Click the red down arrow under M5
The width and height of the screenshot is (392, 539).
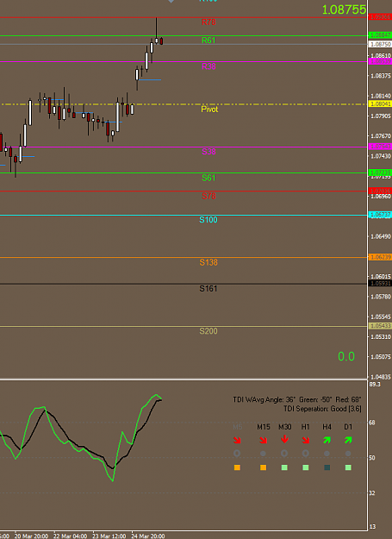(x=237, y=440)
